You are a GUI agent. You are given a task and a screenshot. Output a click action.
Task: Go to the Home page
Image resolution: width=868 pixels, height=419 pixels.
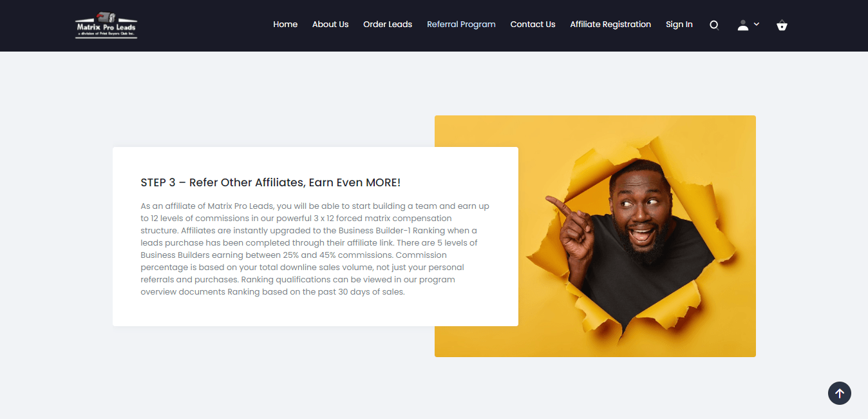click(285, 24)
